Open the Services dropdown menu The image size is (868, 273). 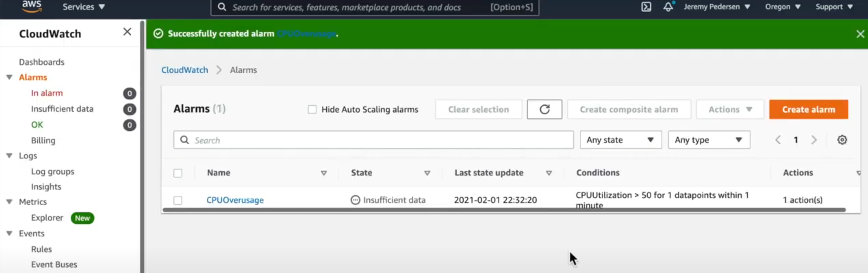pos(84,7)
